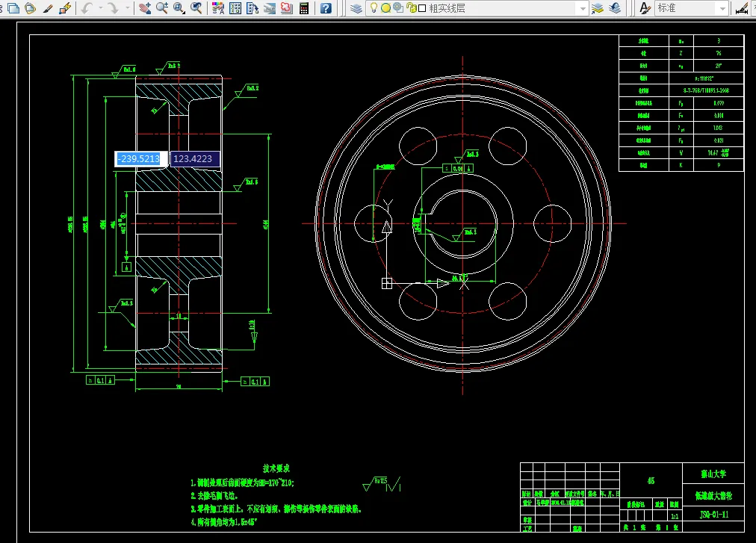The image size is (756, 543).
Task: Click the Undo arrow
Action: [87, 8]
